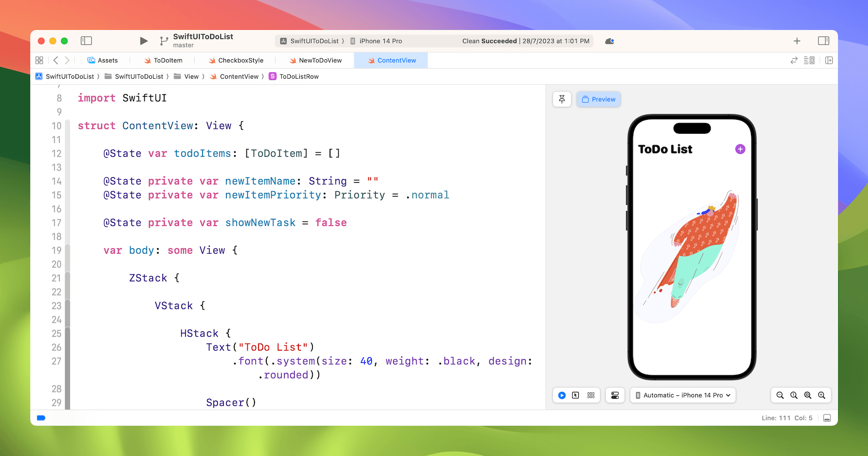Zoom in the preview canvas
The width and height of the screenshot is (868, 456).
pos(822,395)
